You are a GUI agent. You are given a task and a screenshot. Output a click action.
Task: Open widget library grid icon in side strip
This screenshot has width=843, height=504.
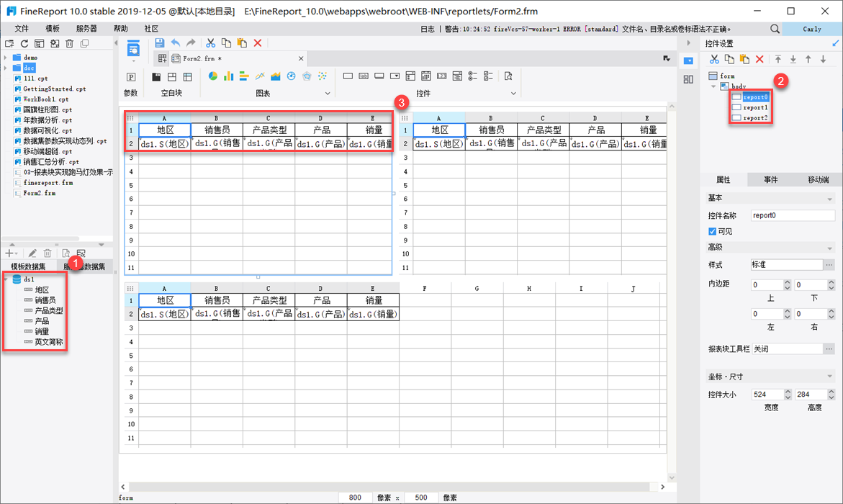coord(688,79)
